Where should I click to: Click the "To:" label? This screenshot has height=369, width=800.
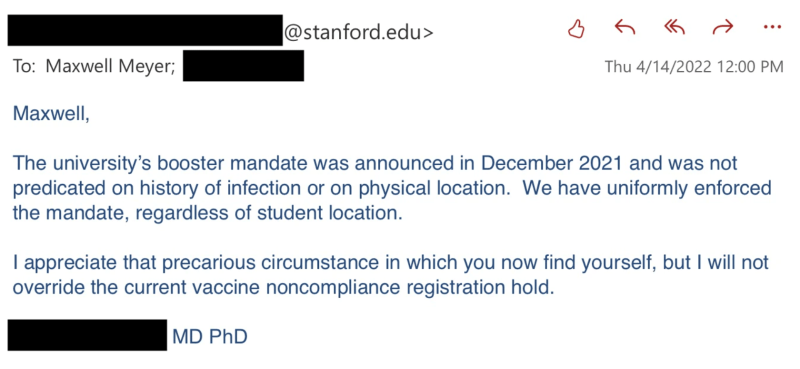pos(26,67)
